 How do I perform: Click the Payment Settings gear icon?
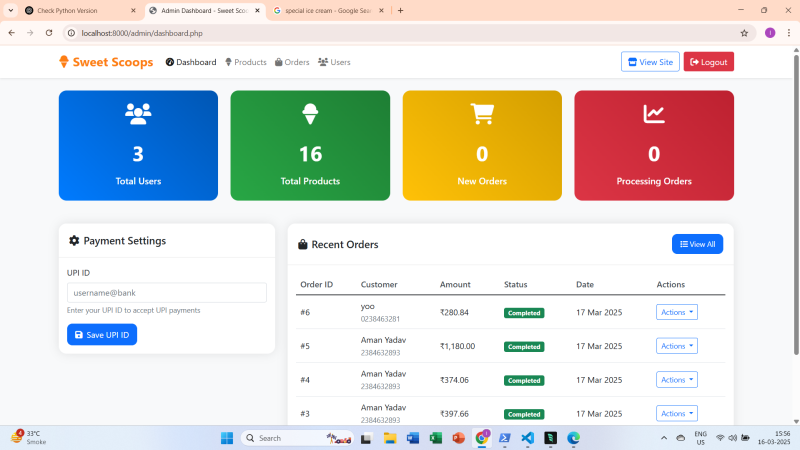click(74, 241)
